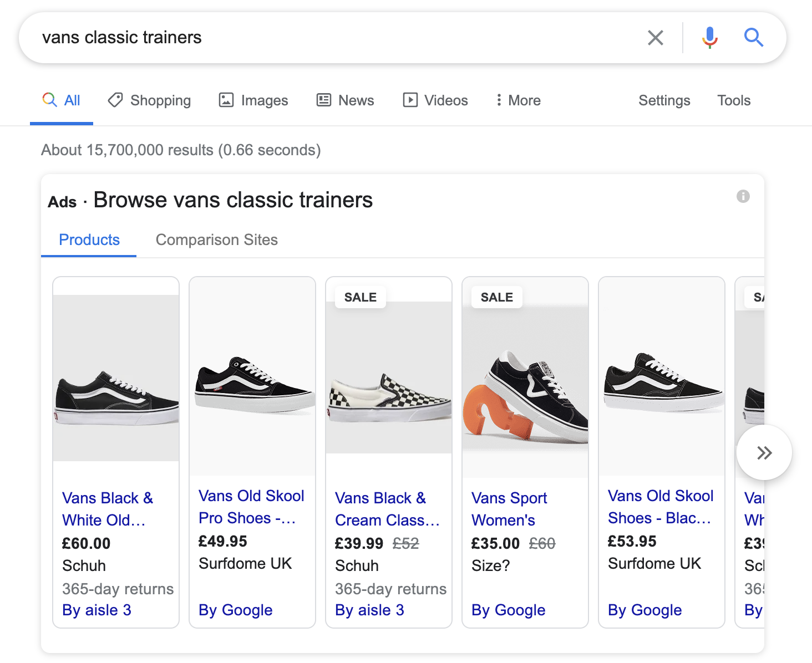
Task: Click Schuh under the £60.00 product
Action: (84, 565)
